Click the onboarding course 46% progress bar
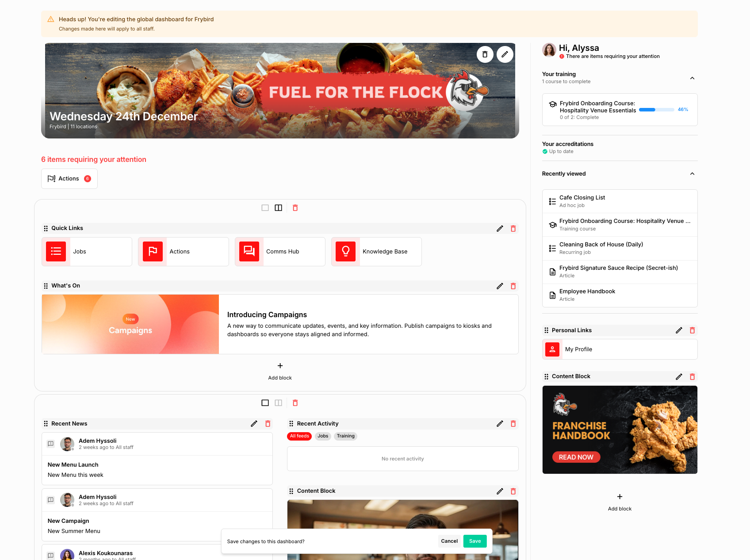The height and width of the screenshot is (560, 750). (x=657, y=110)
